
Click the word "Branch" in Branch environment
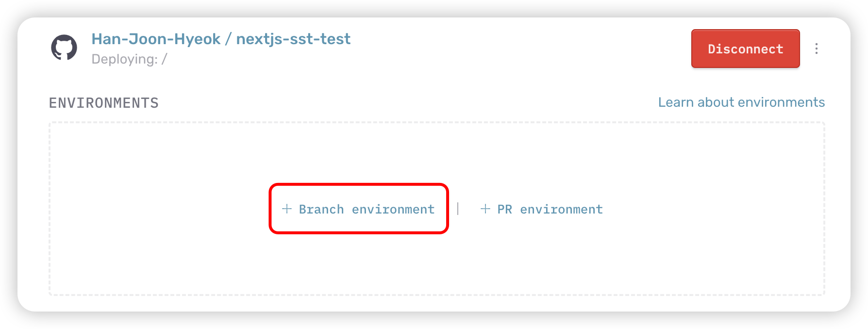pos(321,209)
